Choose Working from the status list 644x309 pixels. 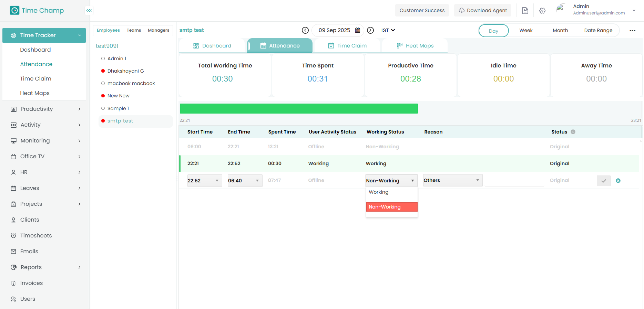pyautogui.click(x=392, y=192)
